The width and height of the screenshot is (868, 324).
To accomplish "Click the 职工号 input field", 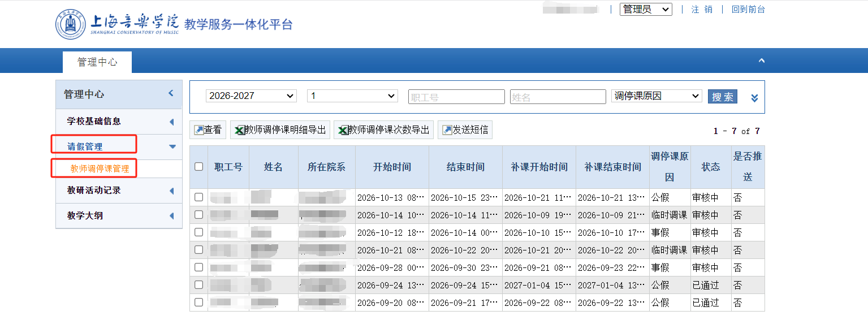I will 456,97.
